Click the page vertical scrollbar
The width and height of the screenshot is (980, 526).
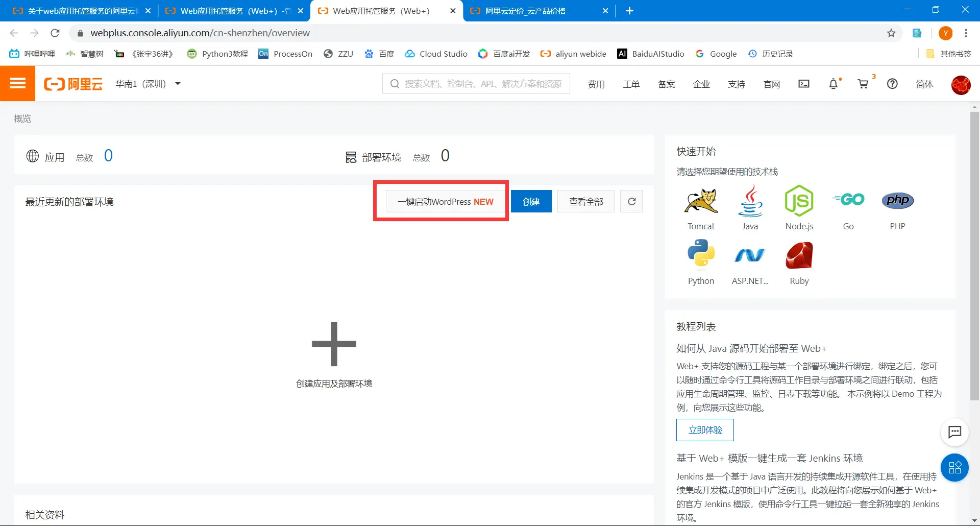(974, 255)
